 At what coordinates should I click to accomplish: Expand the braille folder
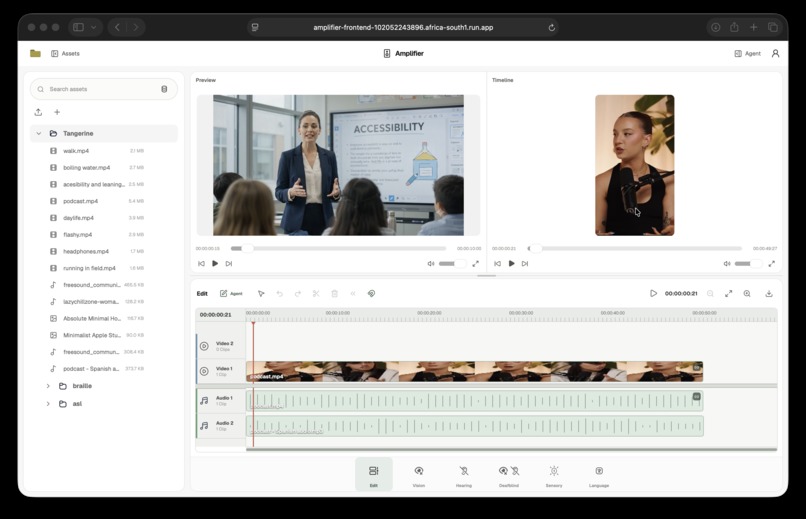coord(48,386)
